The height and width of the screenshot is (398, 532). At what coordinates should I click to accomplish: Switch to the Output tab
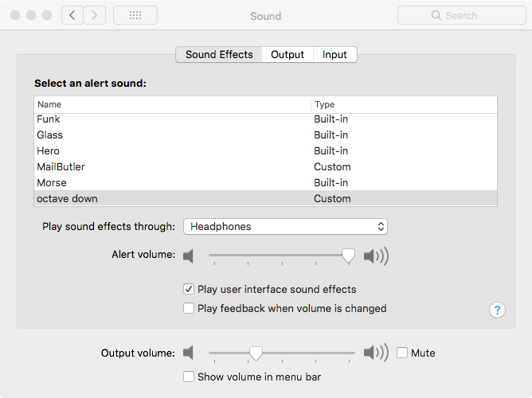point(288,55)
